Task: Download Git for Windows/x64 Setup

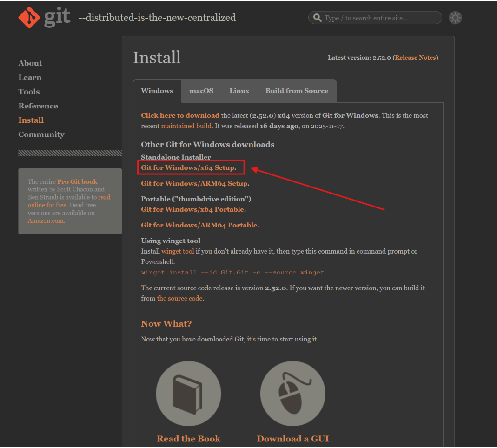Action: coord(189,167)
